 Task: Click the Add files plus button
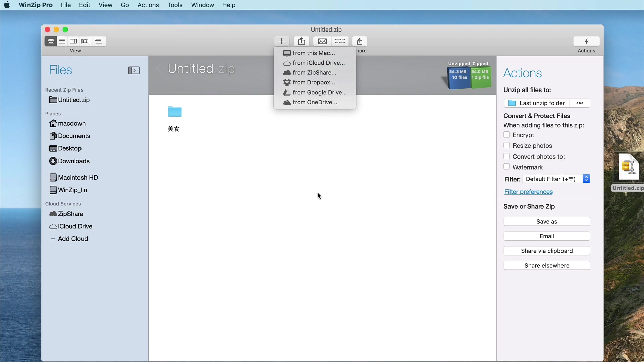282,41
